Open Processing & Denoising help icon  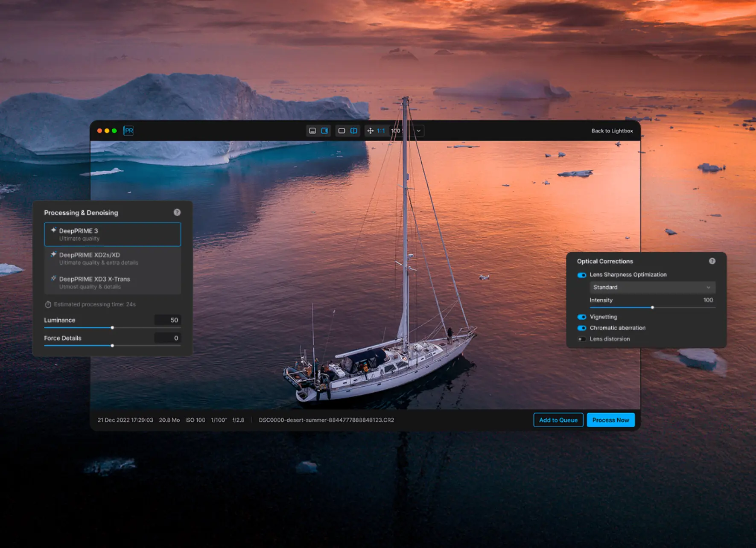click(177, 213)
